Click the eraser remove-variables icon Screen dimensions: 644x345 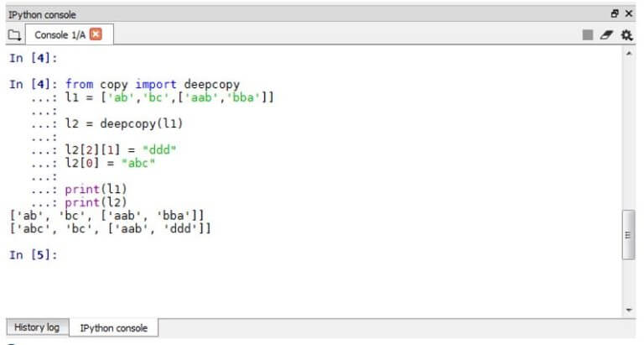(x=606, y=35)
